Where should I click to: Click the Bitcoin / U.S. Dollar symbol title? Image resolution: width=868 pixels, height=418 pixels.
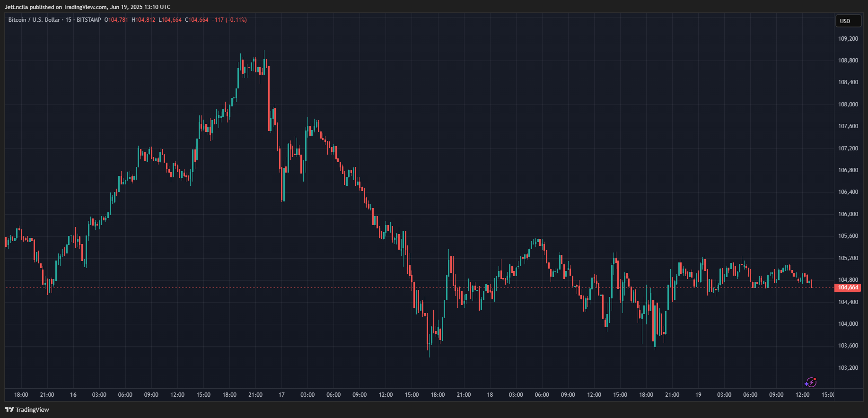(34, 20)
